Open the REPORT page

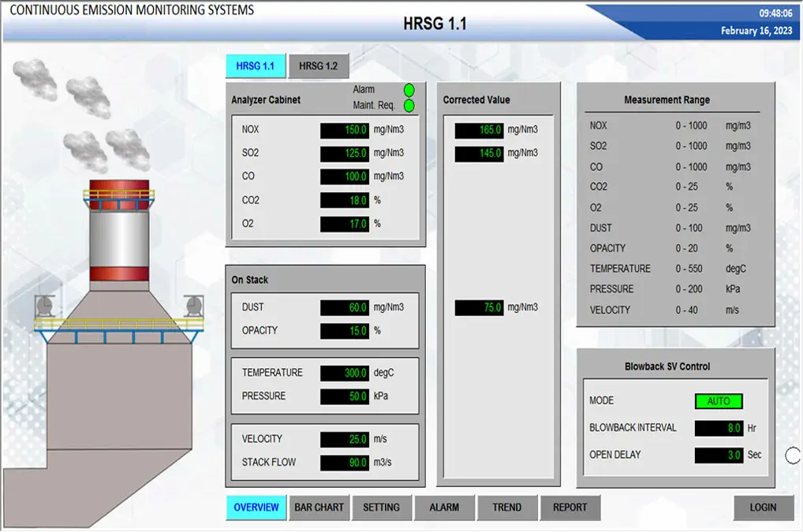point(570,508)
